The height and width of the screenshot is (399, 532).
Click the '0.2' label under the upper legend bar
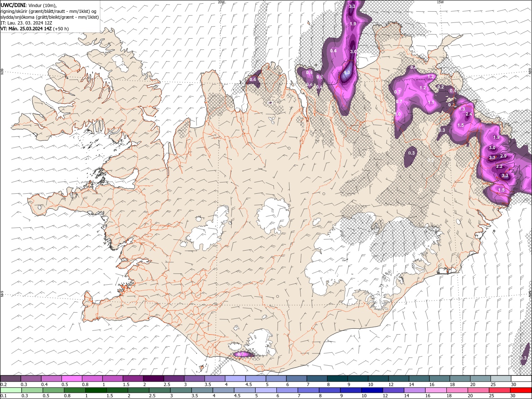click(3, 384)
